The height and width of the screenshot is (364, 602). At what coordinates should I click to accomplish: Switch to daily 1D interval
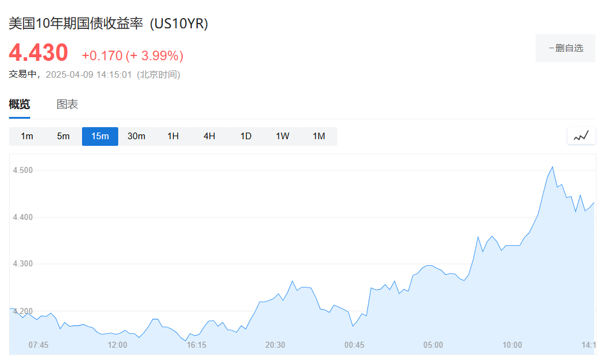(x=246, y=136)
